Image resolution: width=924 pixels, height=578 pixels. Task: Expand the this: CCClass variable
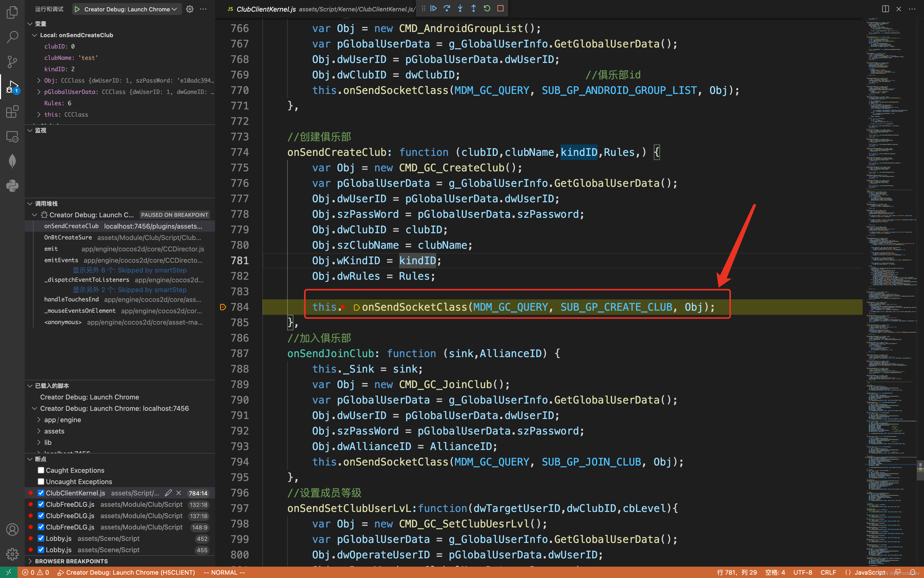[x=39, y=114]
